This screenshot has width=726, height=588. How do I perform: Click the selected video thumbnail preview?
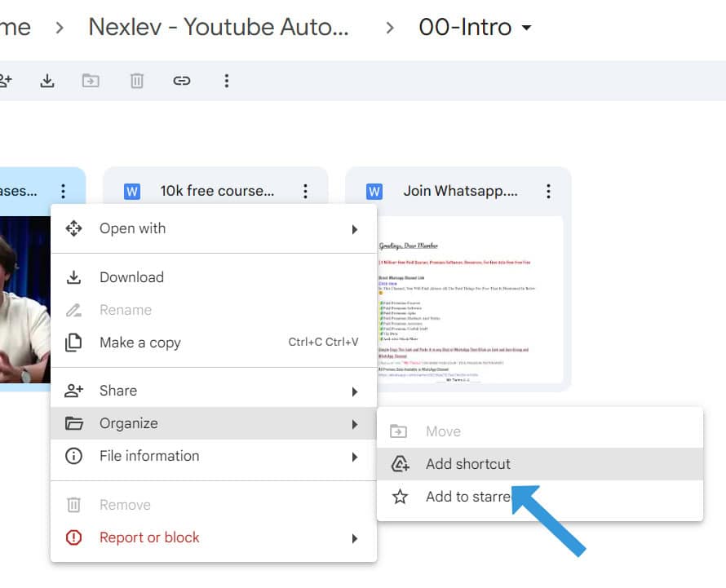tap(25, 299)
